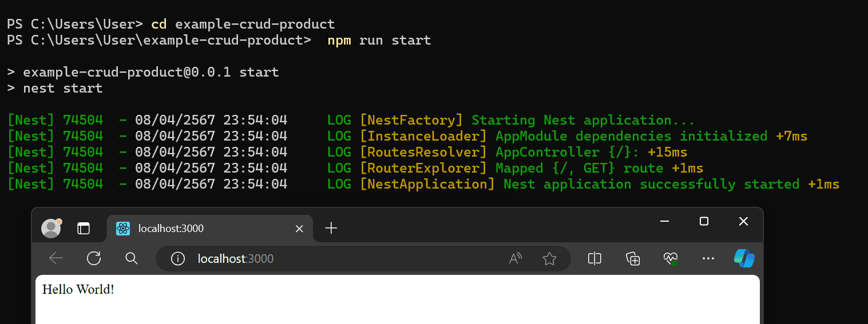Maximize the Edge browser window
The width and height of the screenshot is (868, 324).
[704, 221]
